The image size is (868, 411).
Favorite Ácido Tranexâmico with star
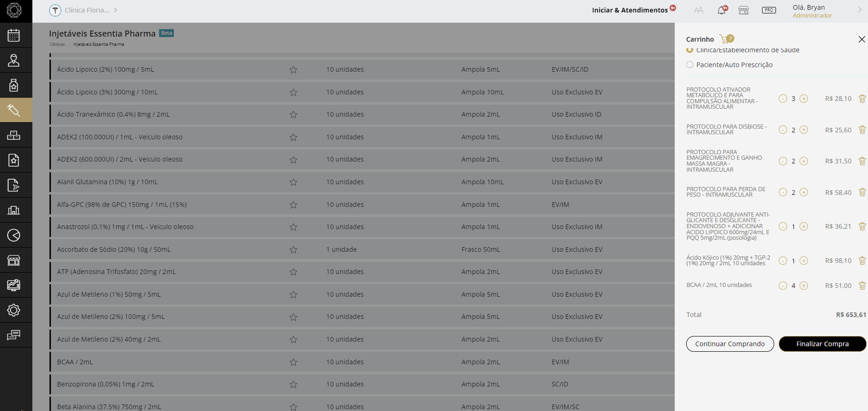coord(293,115)
